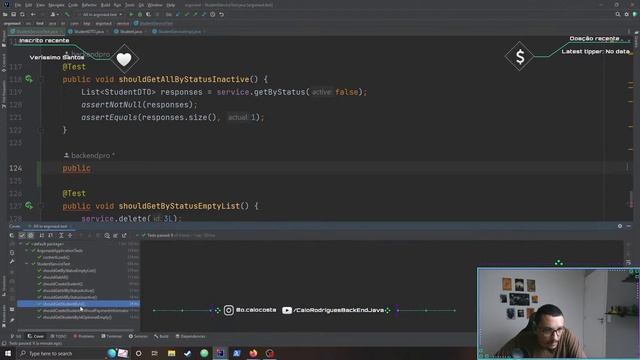Click the Show history clock icon
This screenshot has height=360, width=640.
pos(212,14)
